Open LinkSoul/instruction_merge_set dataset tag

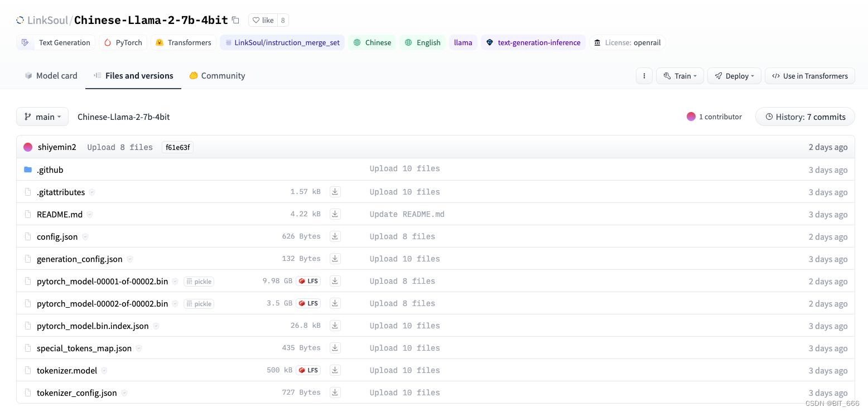282,42
